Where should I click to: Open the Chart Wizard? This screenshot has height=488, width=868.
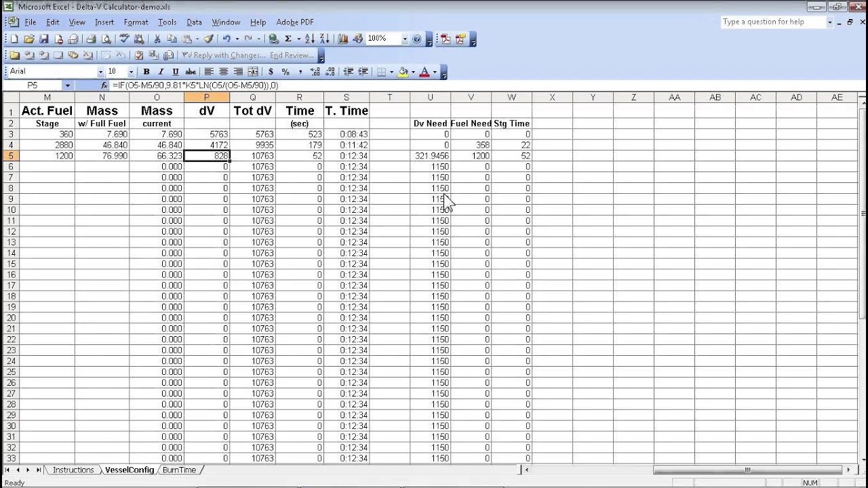tap(343, 39)
